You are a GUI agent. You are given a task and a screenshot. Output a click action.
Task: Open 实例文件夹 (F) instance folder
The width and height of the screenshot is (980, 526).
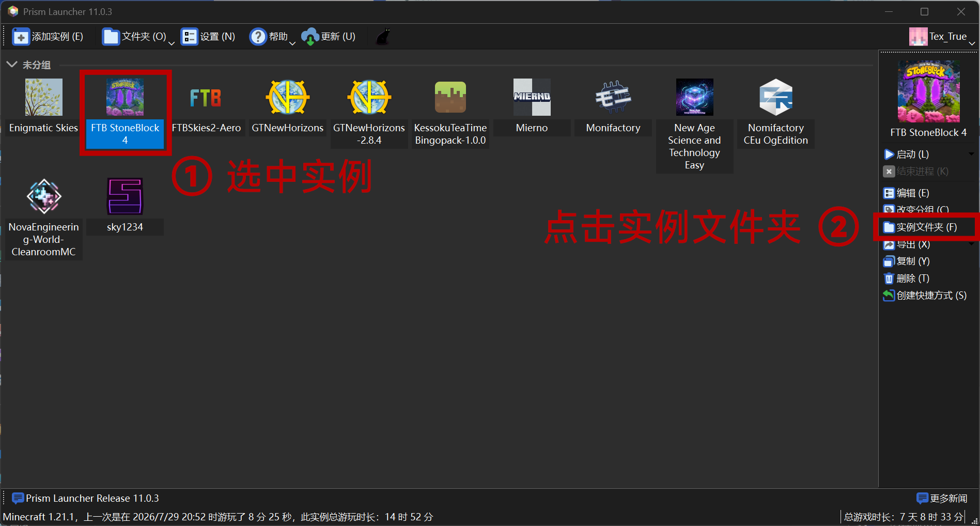coord(921,227)
